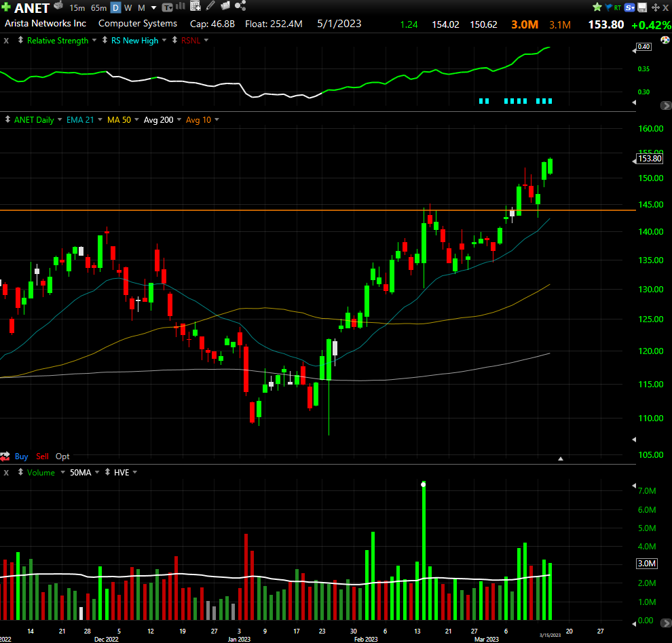Select the D daily timeframe
The image size is (672, 643).
click(x=115, y=7)
